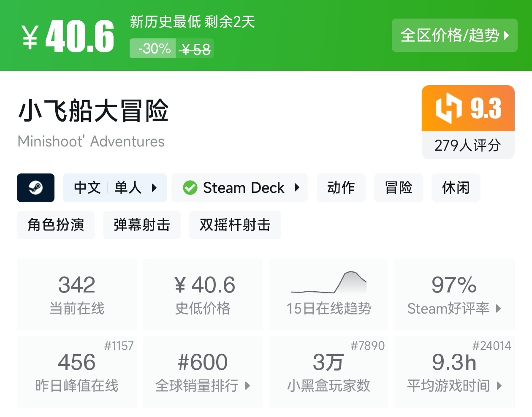Select the 休闲 genre tag
The height and width of the screenshot is (417, 532).
tap(456, 187)
